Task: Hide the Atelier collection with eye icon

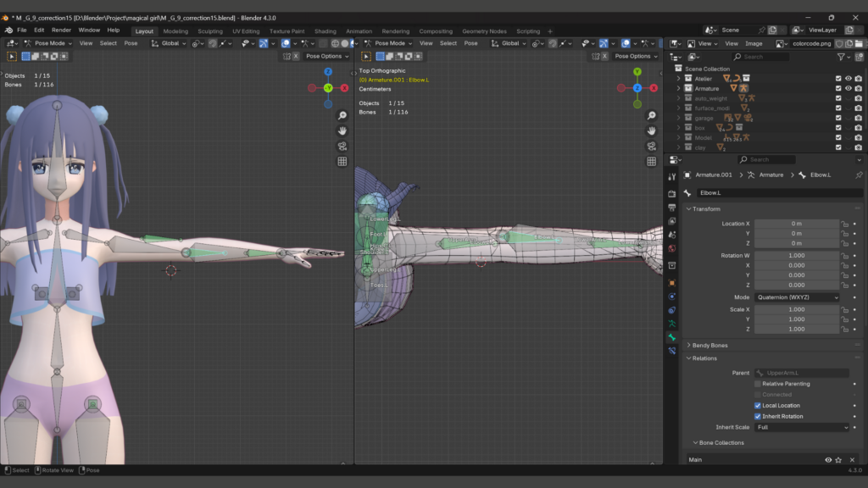Action: click(x=848, y=78)
